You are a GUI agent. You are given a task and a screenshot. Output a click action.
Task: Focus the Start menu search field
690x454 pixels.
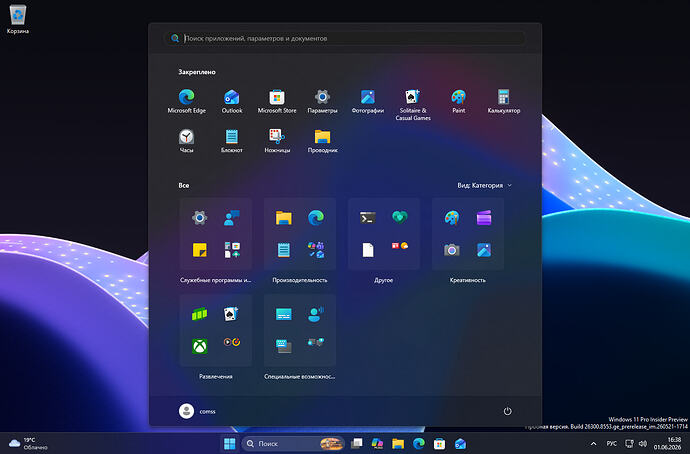pyautogui.click(x=345, y=38)
